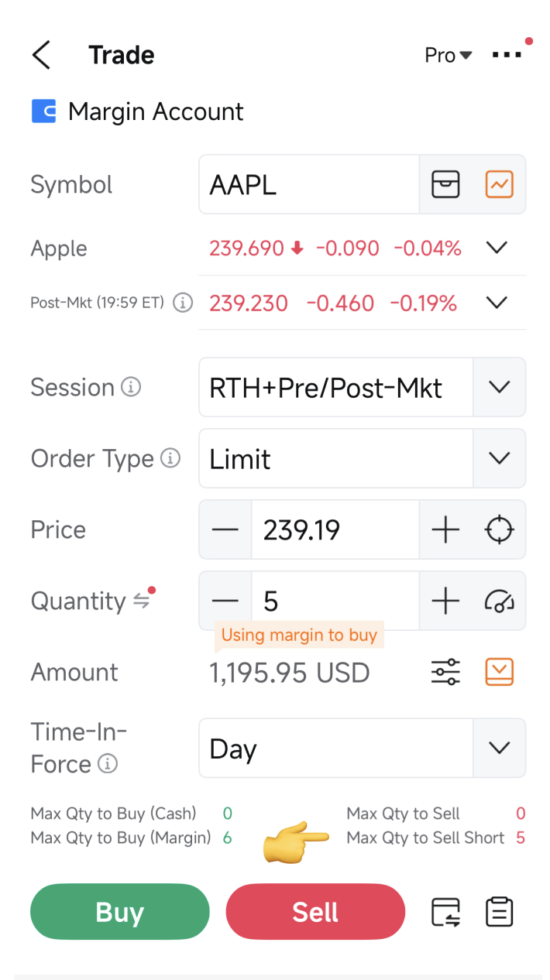Screen dimensions: 550x980
Task: Tap the box icon beside the symbol field
Action: pos(445,184)
